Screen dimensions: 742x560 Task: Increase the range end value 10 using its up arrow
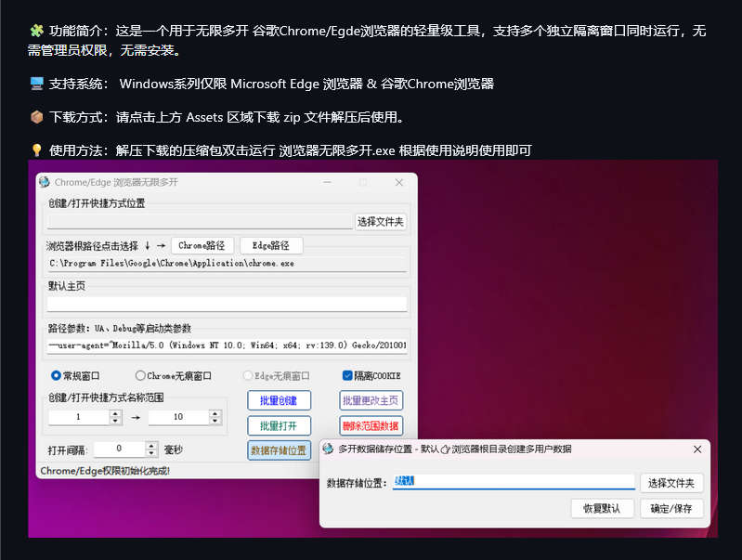[215, 413]
